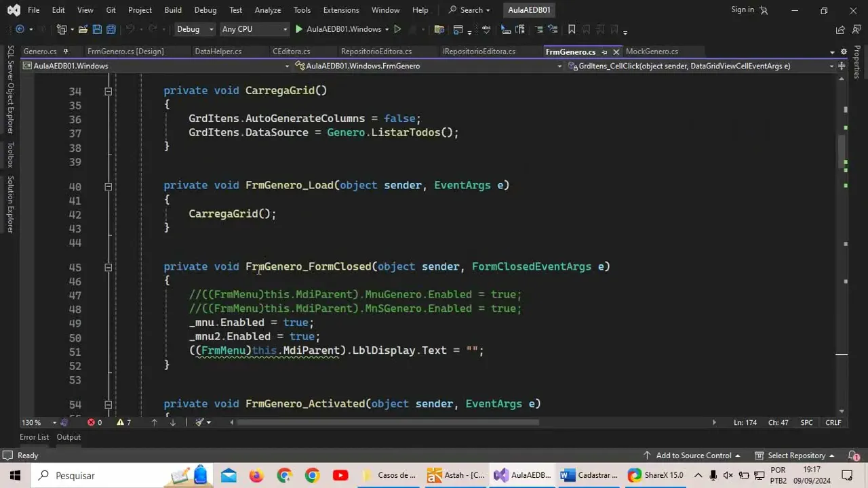Open the Properties side tab
The image size is (868, 488).
point(857,62)
